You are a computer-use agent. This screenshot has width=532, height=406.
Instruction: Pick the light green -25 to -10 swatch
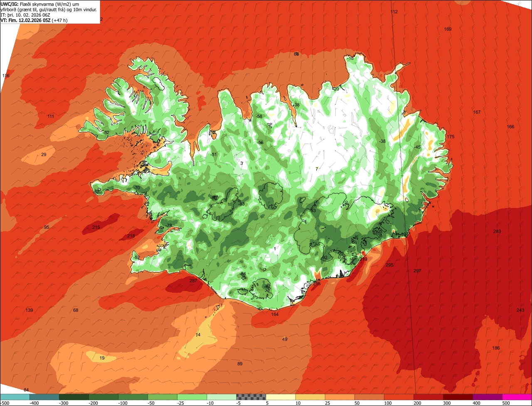(x=192, y=396)
